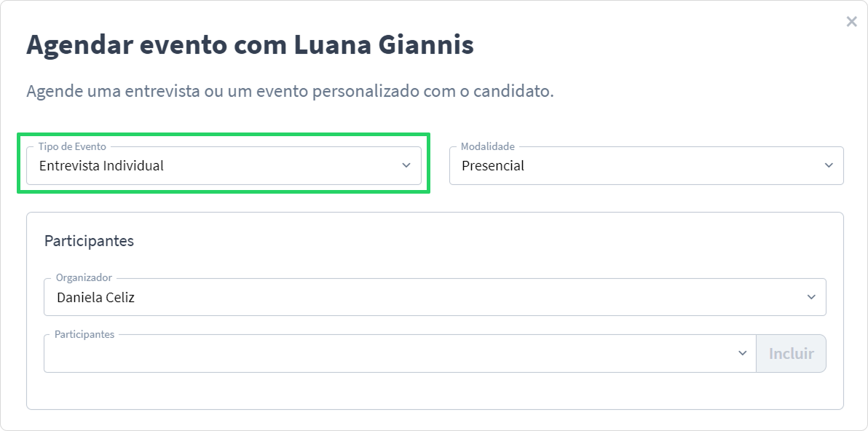Click the Organizador field label
The image size is (868, 431).
coord(84,277)
